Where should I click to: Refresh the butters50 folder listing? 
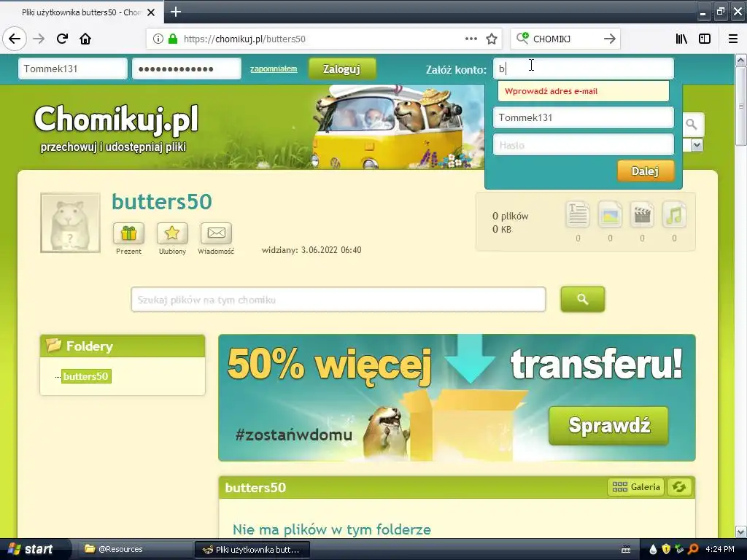click(x=679, y=486)
